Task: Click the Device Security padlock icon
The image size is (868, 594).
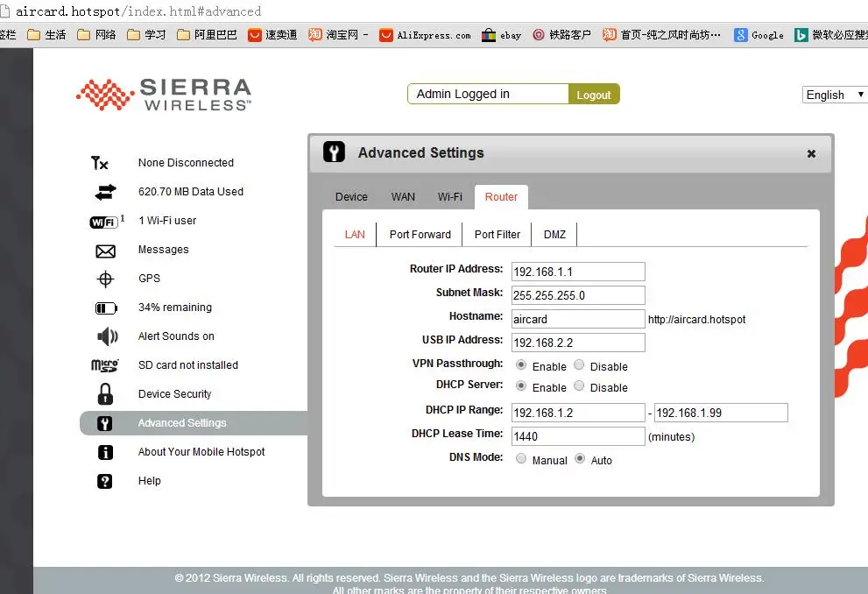Action: click(105, 394)
